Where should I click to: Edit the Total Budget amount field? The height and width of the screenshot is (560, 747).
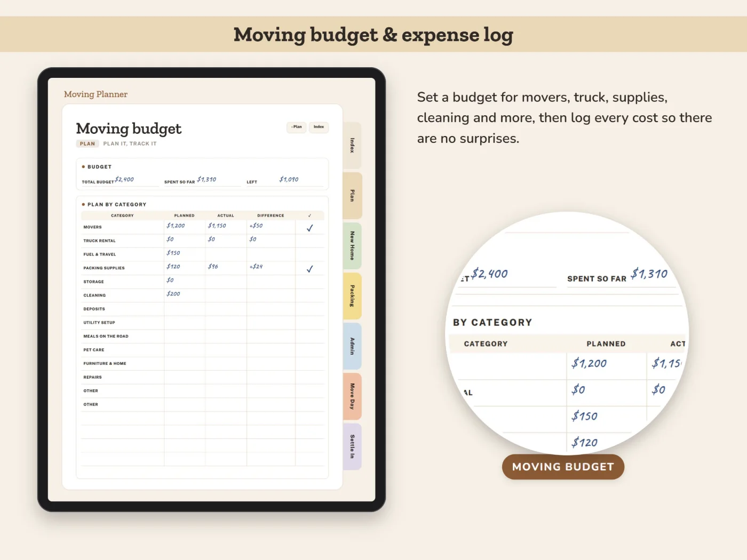coord(137,180)
